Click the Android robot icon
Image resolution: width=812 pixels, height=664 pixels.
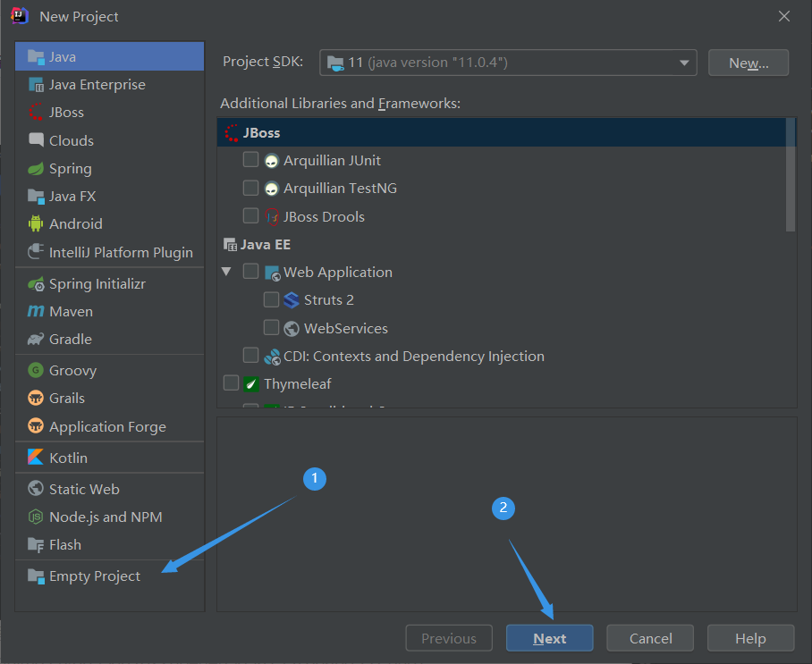36,223
